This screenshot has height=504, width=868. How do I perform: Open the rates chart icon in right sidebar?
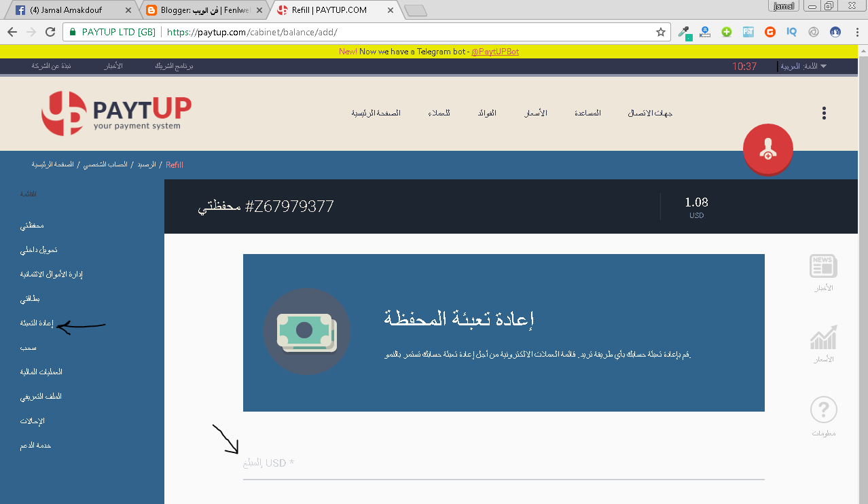point(823,338)
